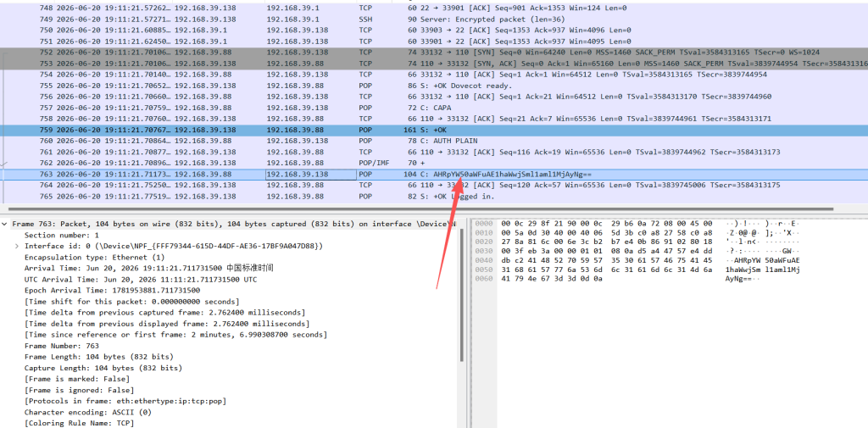The width and height of the screenshot is (868, 428).
Task: Select packet 758 in the list
Action: pos(434,119)
